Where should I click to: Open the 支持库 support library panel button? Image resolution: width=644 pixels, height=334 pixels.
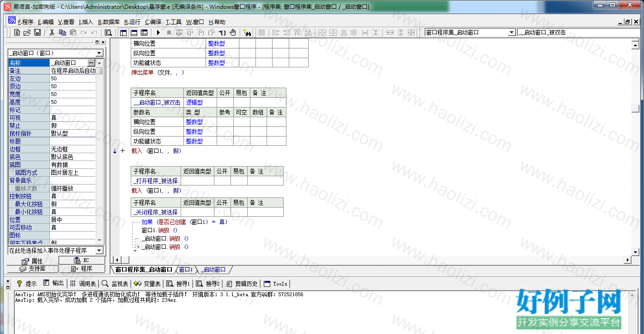(x=32, y=268)
